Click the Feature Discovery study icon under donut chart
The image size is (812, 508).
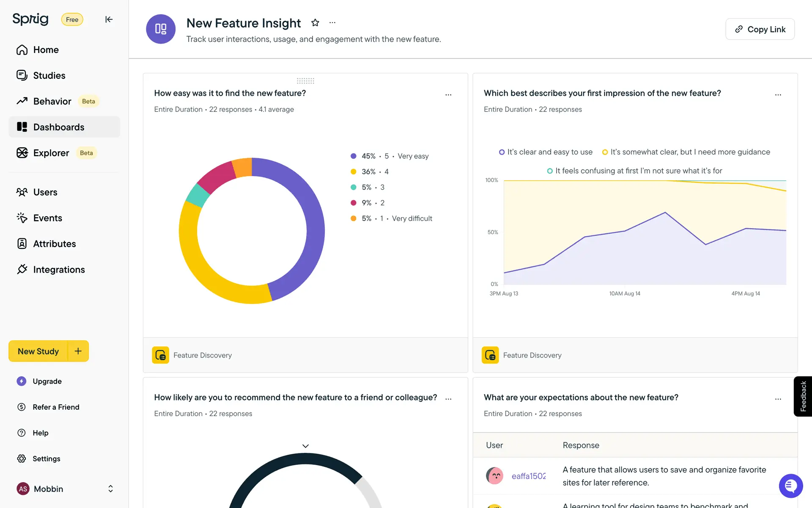[x=161, y=355]
